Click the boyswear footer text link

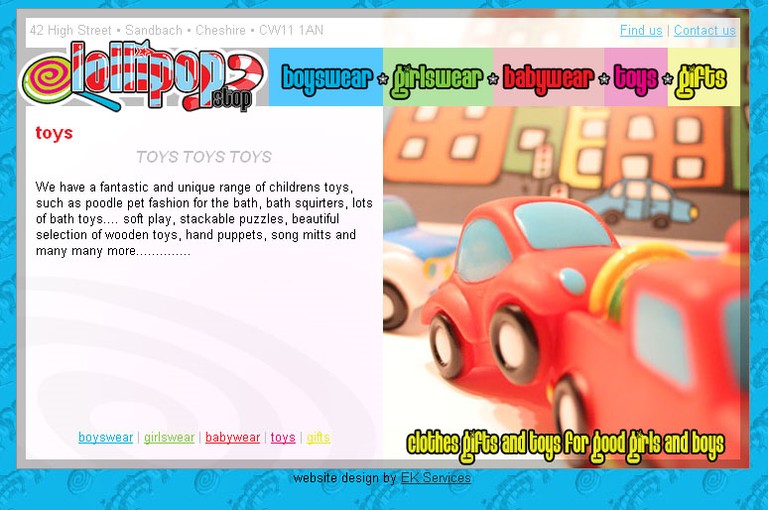pyautogui.click(x=105, y=437)
